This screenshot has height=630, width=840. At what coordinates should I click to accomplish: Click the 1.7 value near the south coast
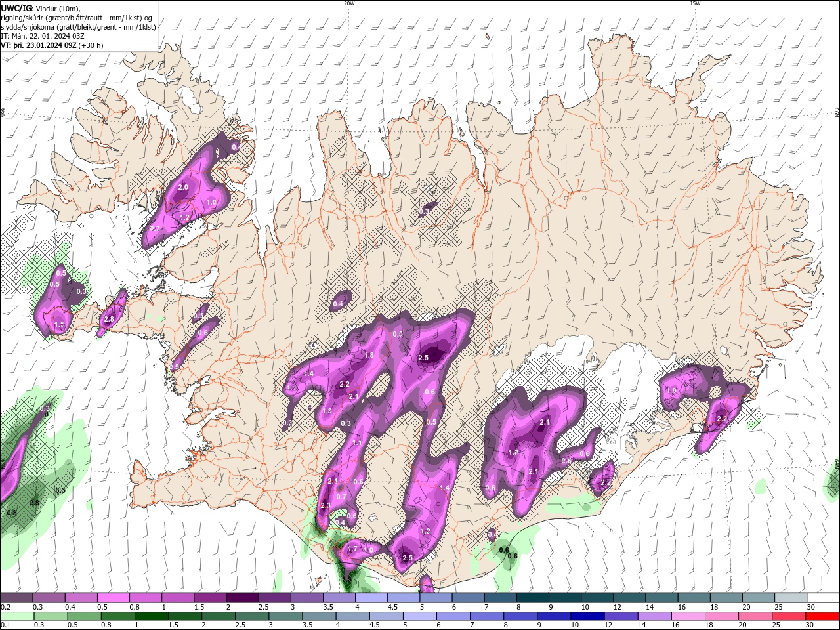352,549
